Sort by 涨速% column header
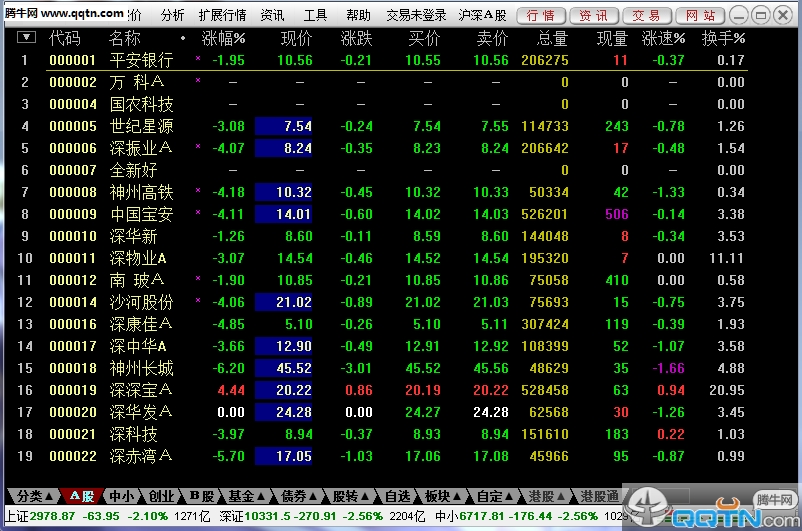 click(663, 38)
